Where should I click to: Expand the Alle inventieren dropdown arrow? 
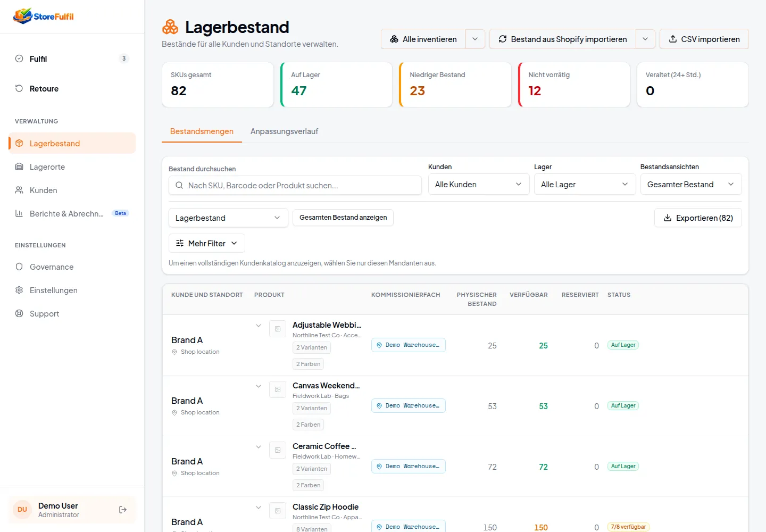(x=475, y=39)
